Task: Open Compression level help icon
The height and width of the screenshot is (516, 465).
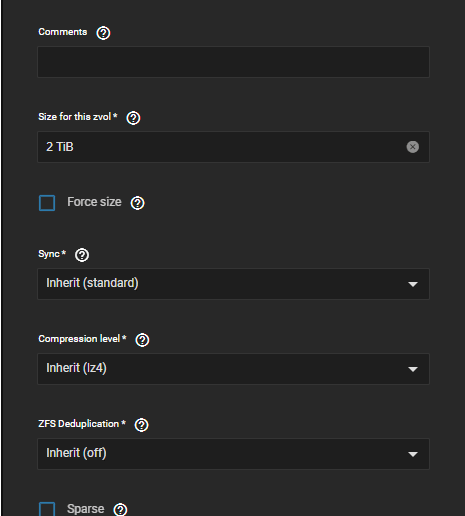Action: 142,340
